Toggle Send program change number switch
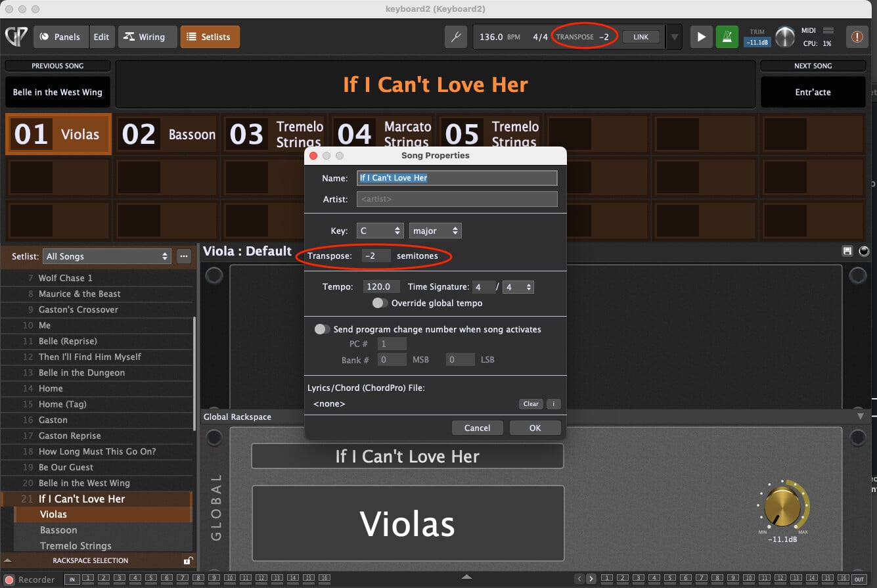This screenshot has width=877, height=588. coord(322,329)
